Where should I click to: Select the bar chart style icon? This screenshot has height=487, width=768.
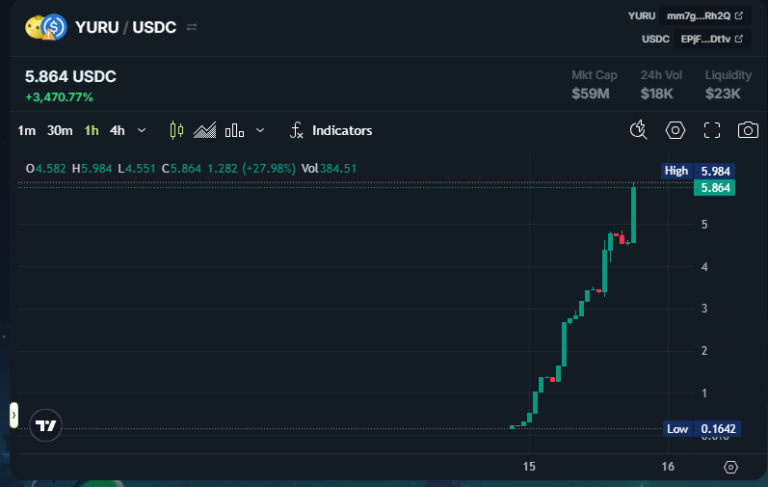(x=235, y=130)
